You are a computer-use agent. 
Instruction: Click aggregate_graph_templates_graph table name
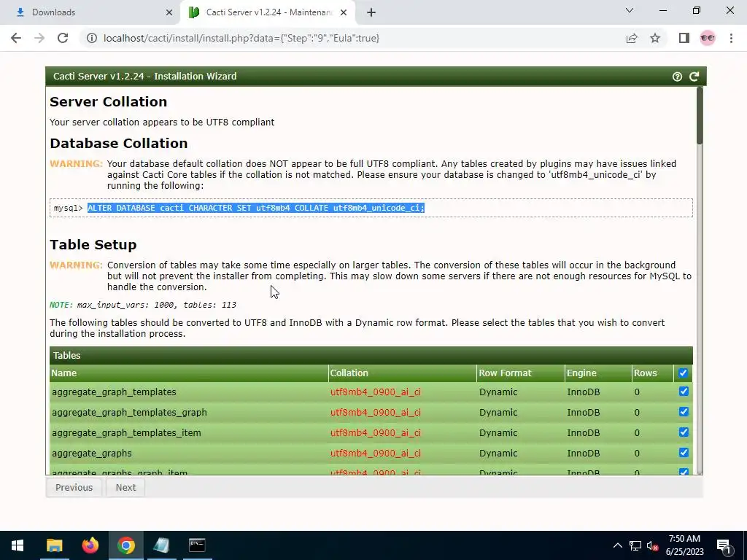tap(129, 413)
